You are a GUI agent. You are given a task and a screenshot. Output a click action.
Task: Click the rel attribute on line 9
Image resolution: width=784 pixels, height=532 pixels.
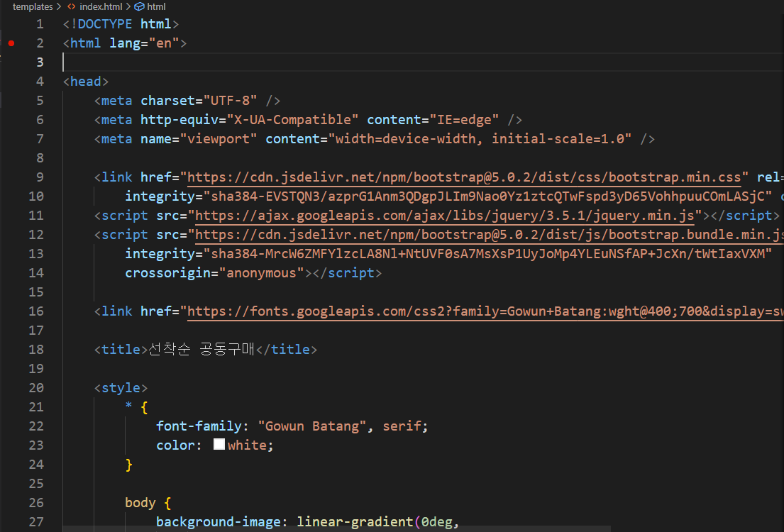coord(768,177)
